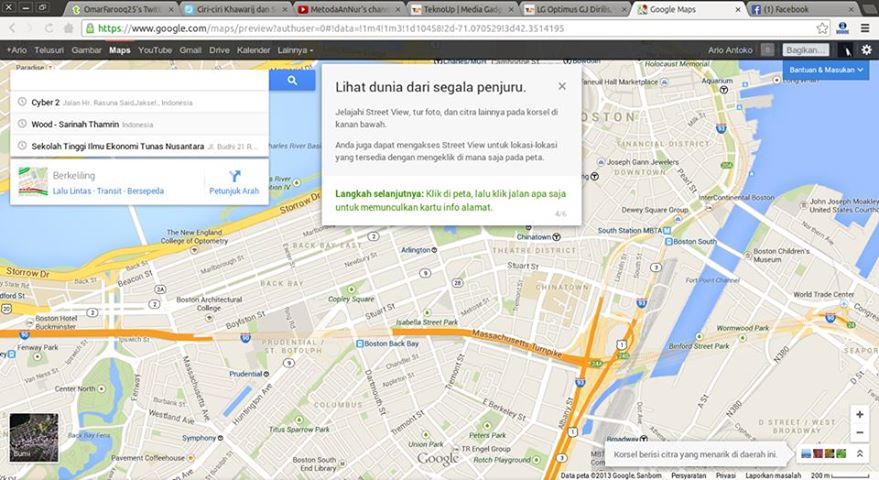Open Telusuri in the Google bar
This screenshot has width=879, height=480.
pos(49,50)
